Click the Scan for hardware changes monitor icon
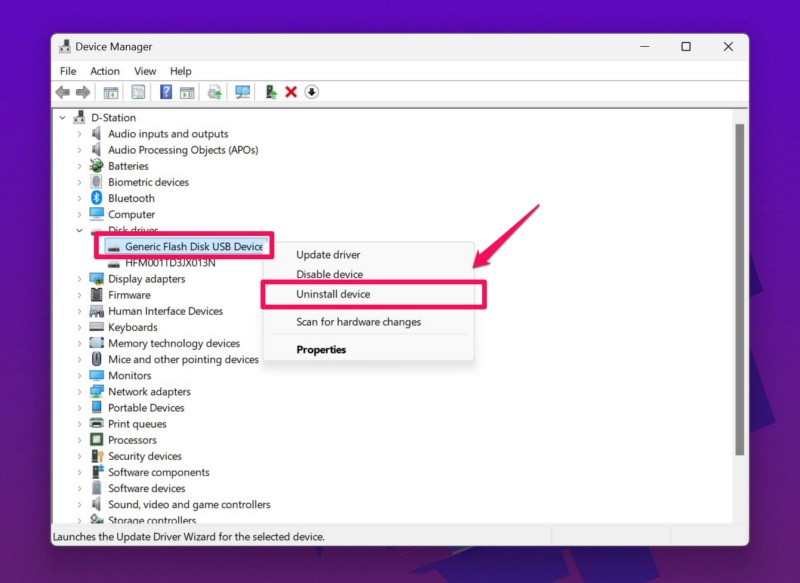800x583 pixels. tap(242, 92)
